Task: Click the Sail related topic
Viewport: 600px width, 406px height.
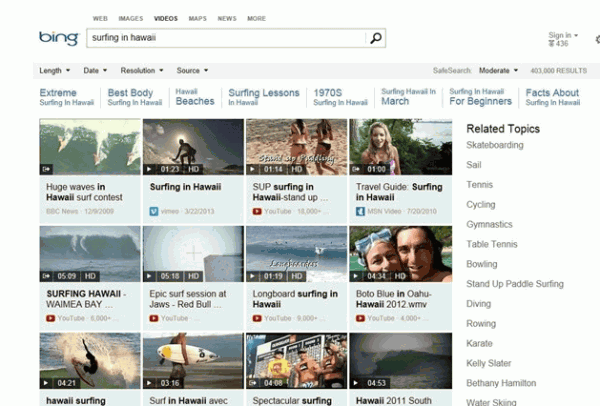Action: (474, 165)
